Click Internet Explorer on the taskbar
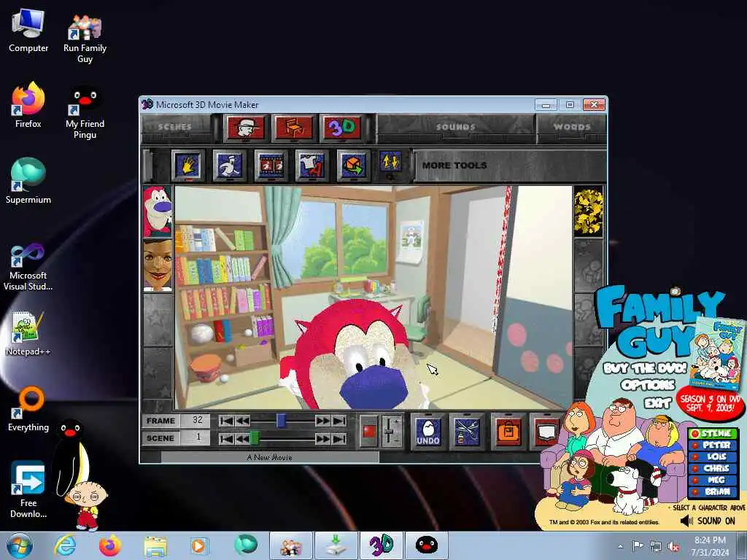 point(65,545)
